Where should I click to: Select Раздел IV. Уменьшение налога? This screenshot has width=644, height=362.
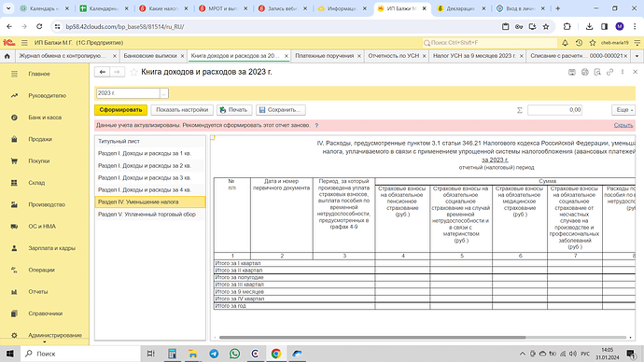150,202
